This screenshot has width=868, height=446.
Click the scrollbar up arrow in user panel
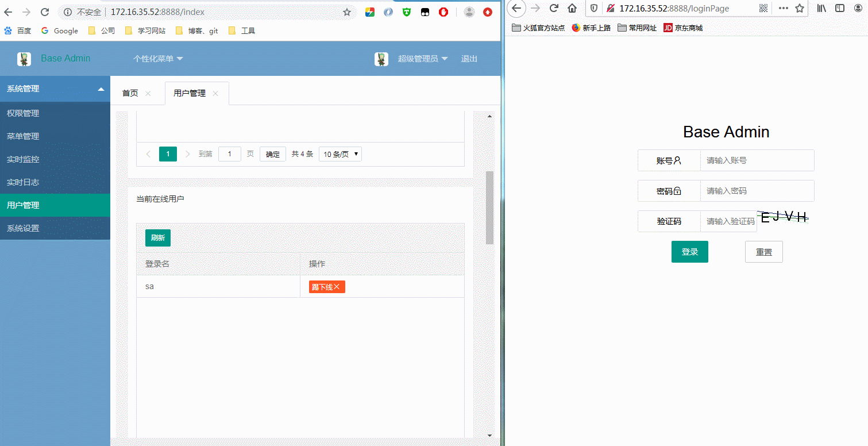[489, 117]
